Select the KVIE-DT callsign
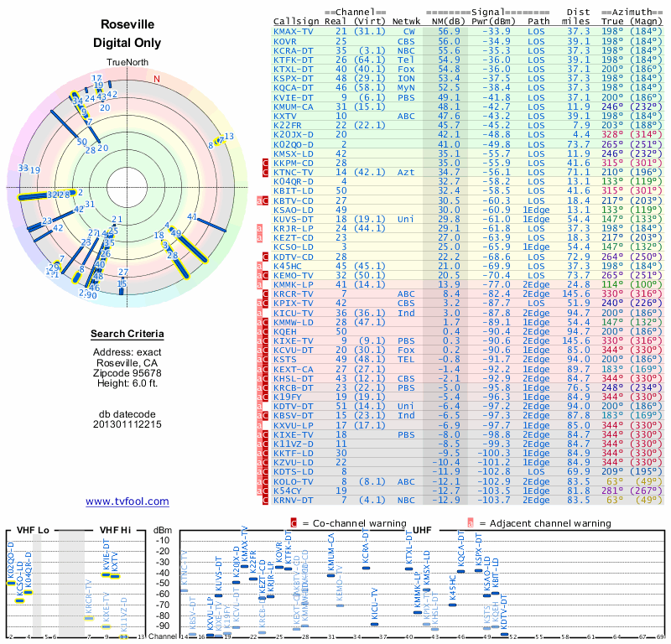 point(293,97)
